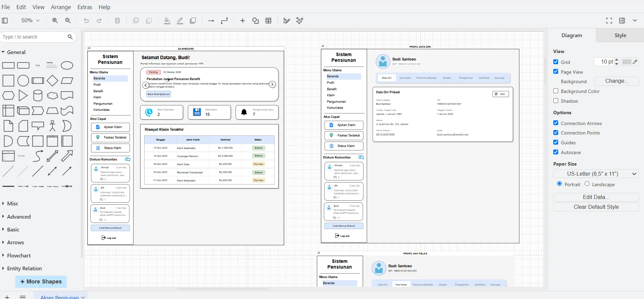This screenshot has width=644, height=299.
Task: Select the Portrait radio button
Action: [x=559, y=184]
